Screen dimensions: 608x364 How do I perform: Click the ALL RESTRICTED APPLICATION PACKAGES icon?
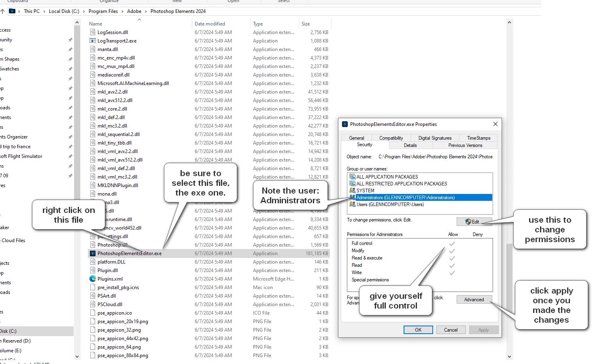tap(352, 183)
